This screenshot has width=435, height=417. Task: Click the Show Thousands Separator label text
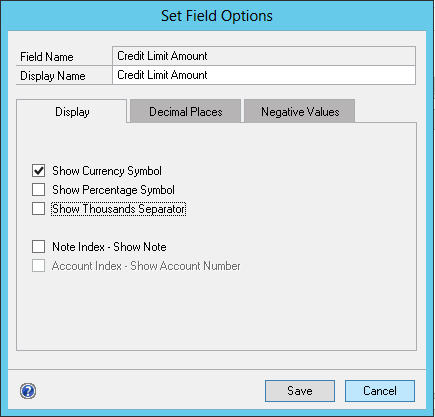point(119,209)
